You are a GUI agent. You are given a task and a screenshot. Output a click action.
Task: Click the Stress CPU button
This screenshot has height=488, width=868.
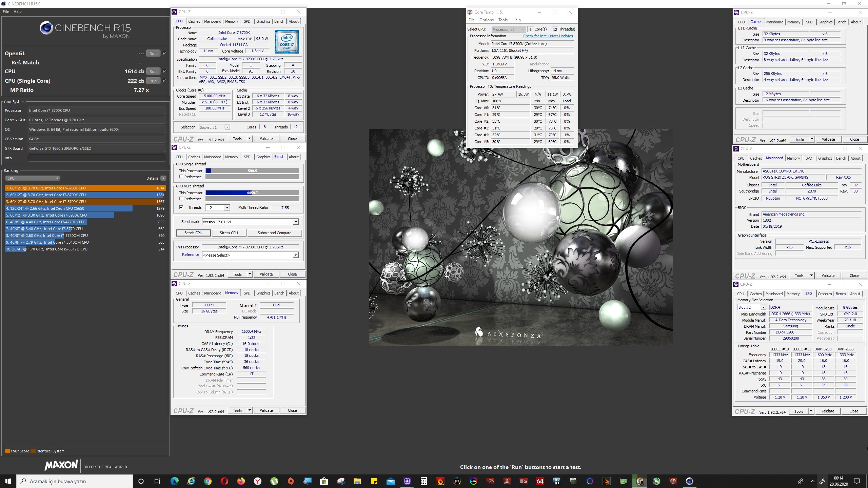click(229, 233)
